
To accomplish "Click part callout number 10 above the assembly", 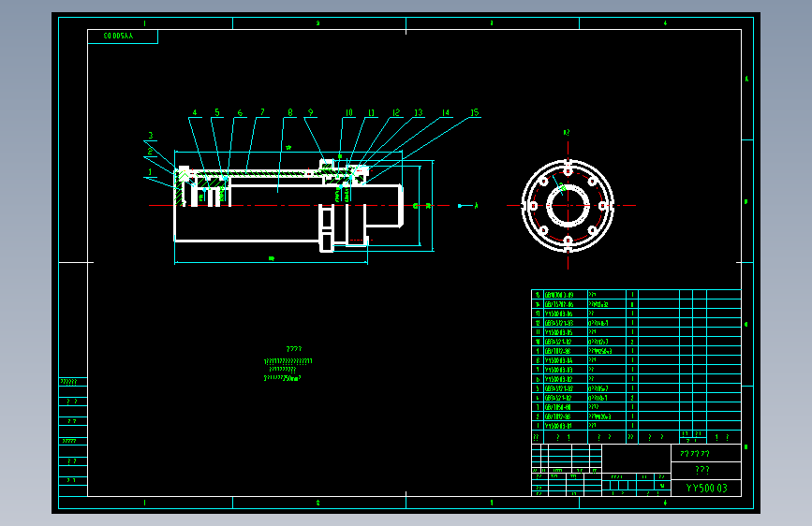I will pyautogui.click(x=349, y=112).
